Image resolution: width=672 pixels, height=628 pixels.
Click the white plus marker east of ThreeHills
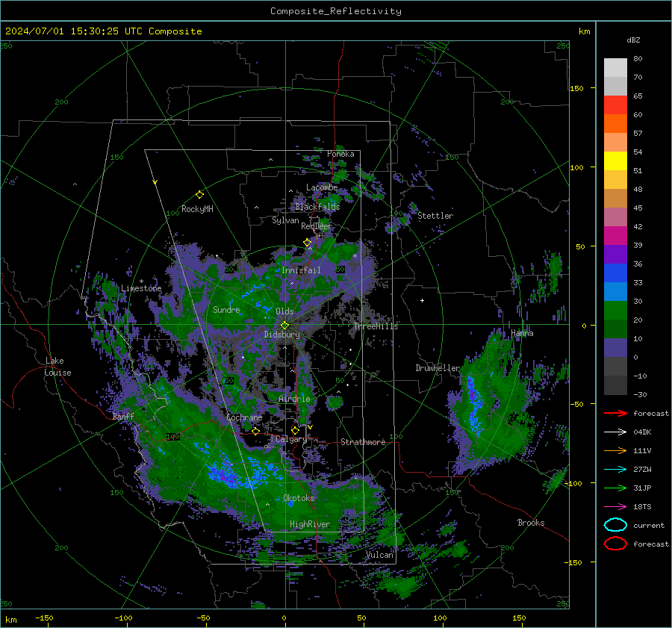tap(422, 300)
